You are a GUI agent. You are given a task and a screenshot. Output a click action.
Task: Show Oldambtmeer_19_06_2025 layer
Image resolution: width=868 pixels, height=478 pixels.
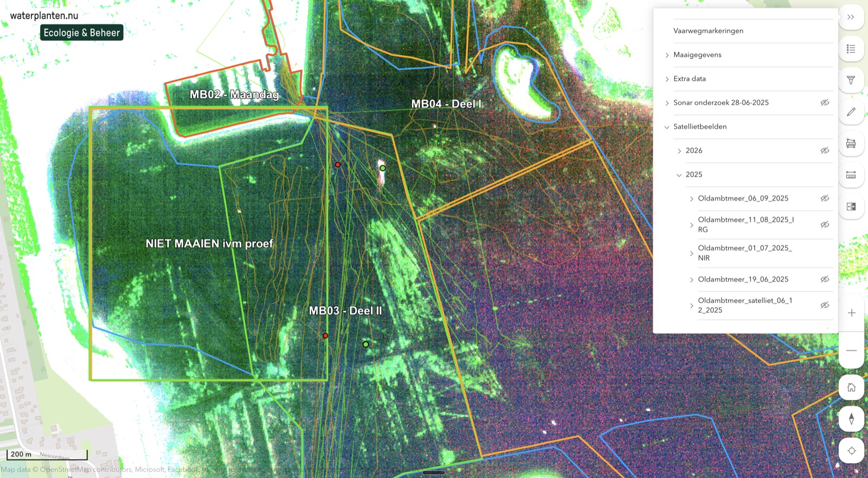(x=825, y=279)
